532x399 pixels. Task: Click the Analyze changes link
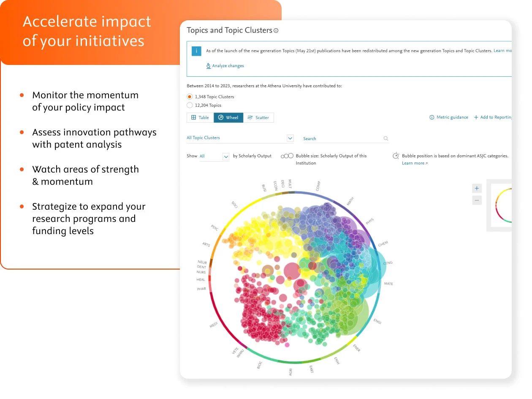tap(228, 66)
